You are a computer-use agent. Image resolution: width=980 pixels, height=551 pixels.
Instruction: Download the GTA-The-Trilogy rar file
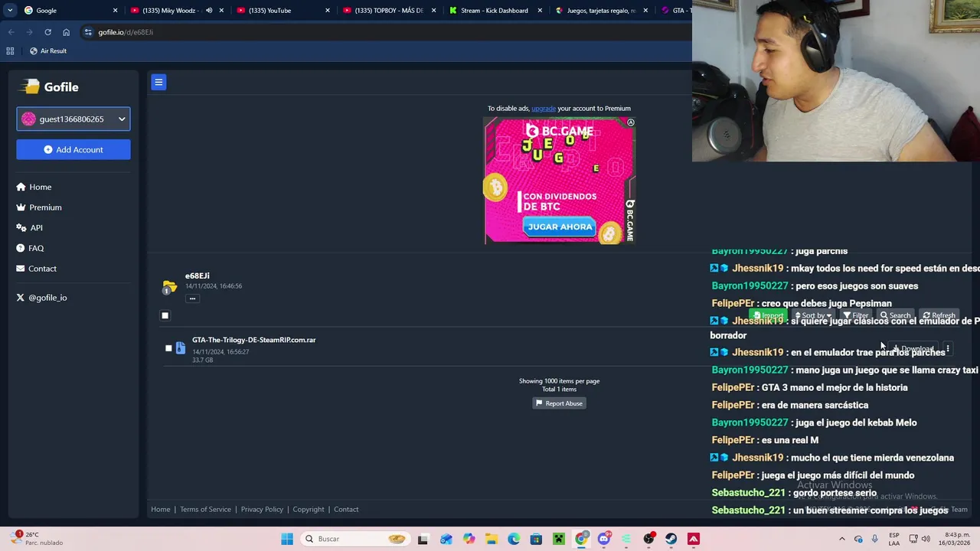[x=913, y=349]
